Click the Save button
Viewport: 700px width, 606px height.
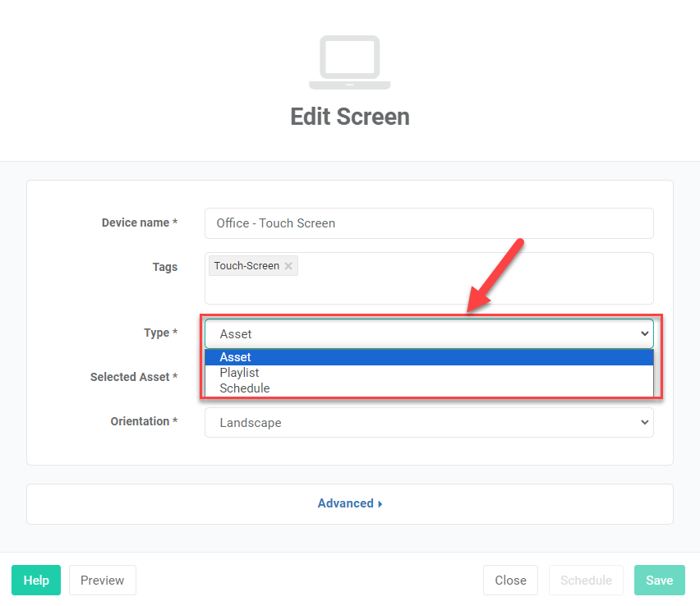tap(660, 580)
